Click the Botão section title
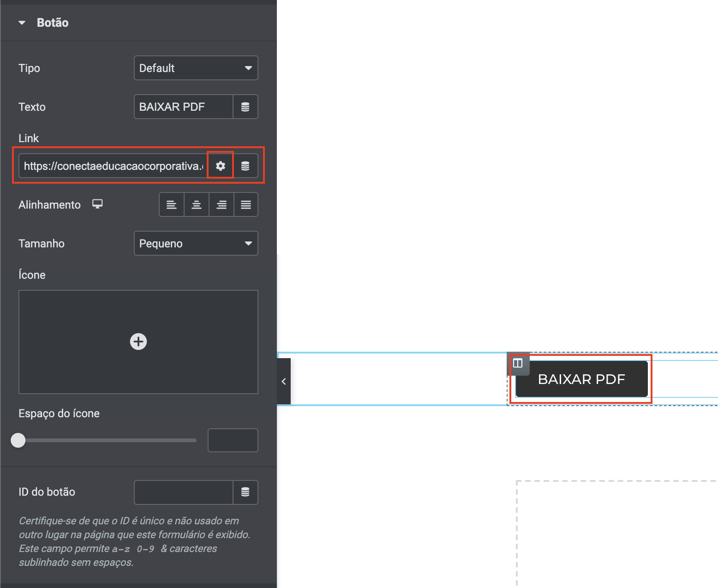 [53, 23]
